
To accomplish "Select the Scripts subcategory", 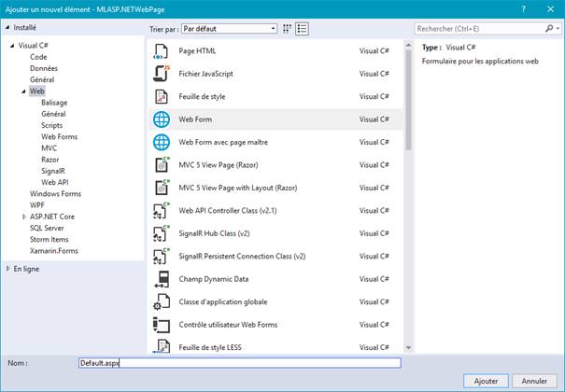I will [52, 125].
